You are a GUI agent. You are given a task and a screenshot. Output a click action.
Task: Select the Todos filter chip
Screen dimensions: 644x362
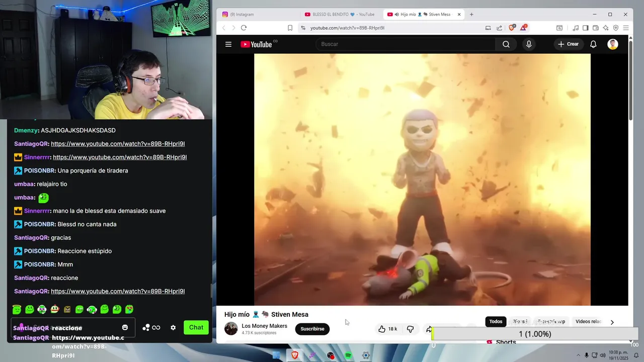tap(496, 322)
